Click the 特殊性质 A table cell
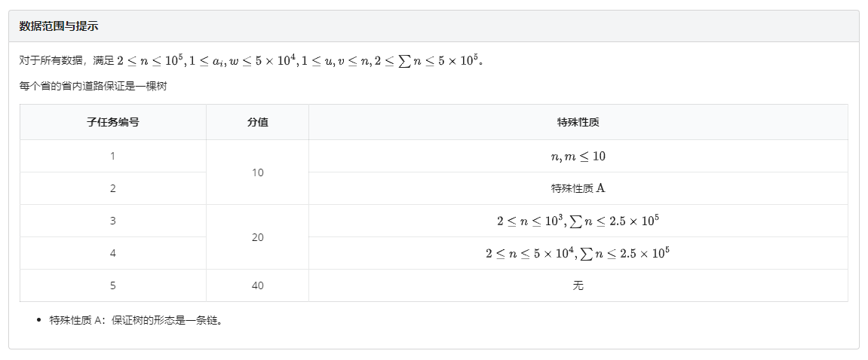Viewport: 868px width, 360px height. tap(578, 188)
